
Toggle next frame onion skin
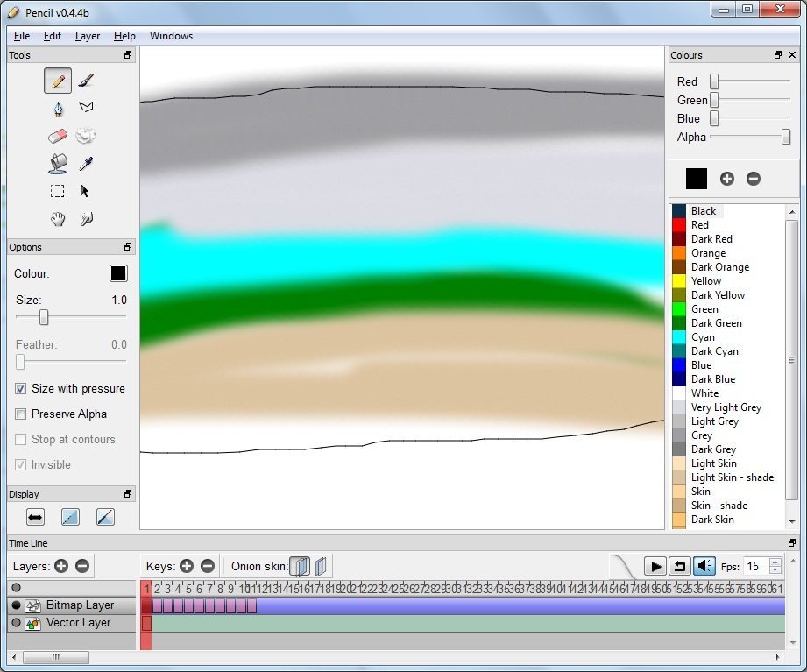[x=321, y=566]
